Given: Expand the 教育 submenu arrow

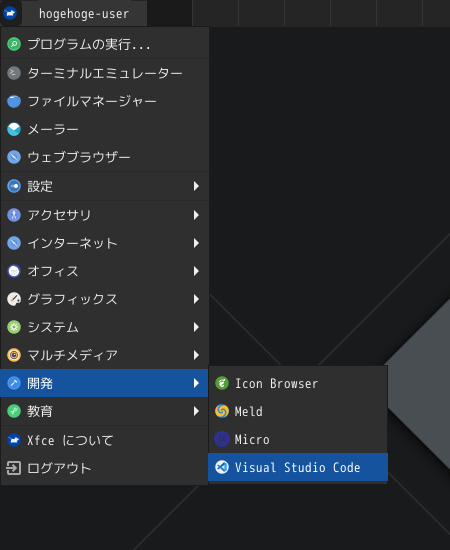Looking at the screenshot, I should (x=196, y=411).
